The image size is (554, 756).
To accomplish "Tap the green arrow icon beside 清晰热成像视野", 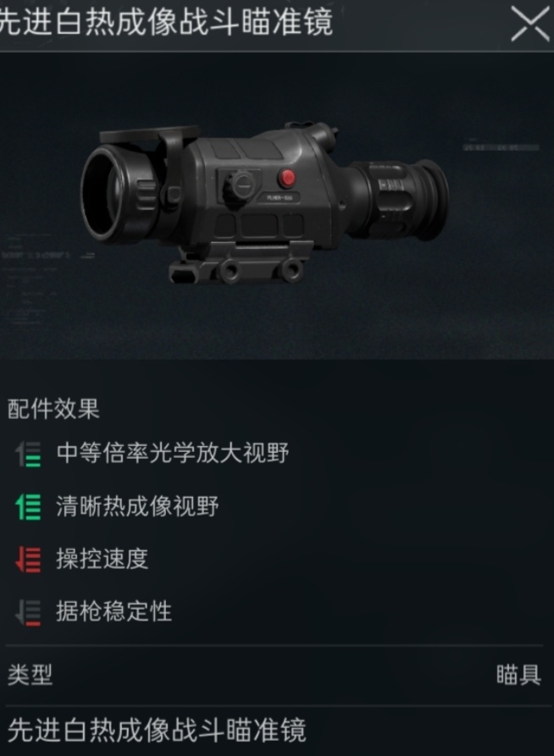I will pos(28,507).
